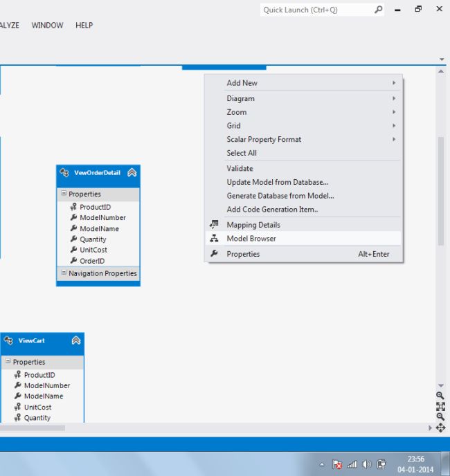Click the key icon of VewOrderDetail ProductID
Screen dimensions: 450x476
pyautogui.click(x=73, y=207)
